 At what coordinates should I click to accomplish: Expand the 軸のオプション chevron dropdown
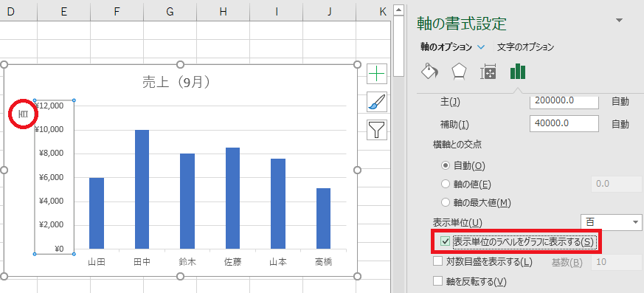pos(482,47)
